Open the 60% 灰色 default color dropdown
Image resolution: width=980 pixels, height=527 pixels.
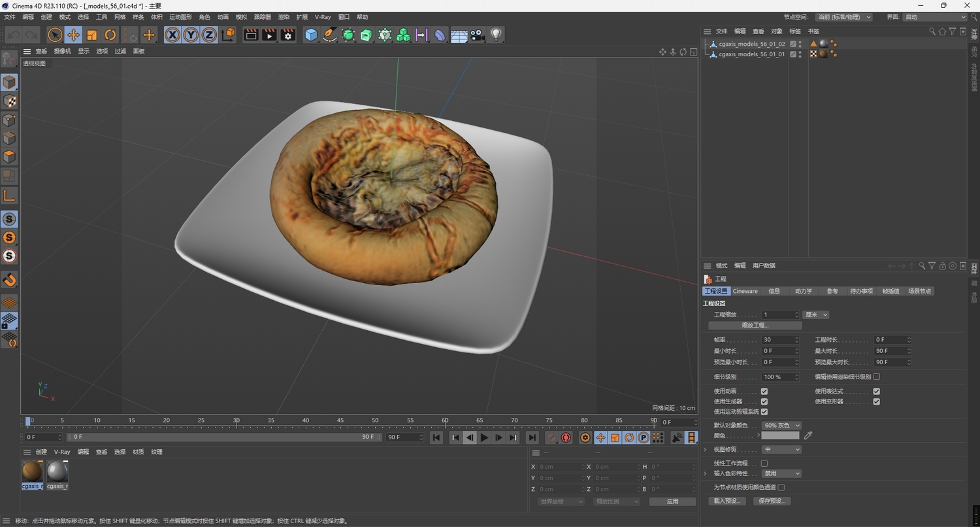click(781, 425)
